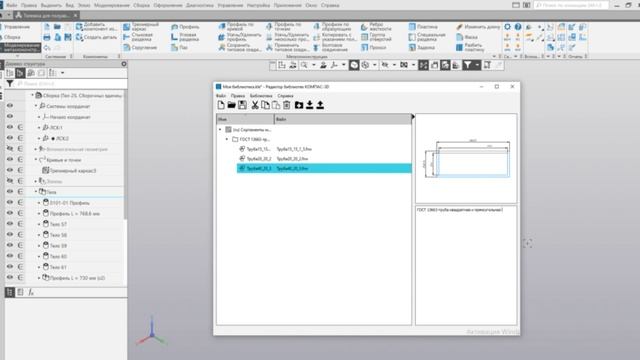Select the Профиль tool in ribbon

pyautogui.click(x=185, y=27)
